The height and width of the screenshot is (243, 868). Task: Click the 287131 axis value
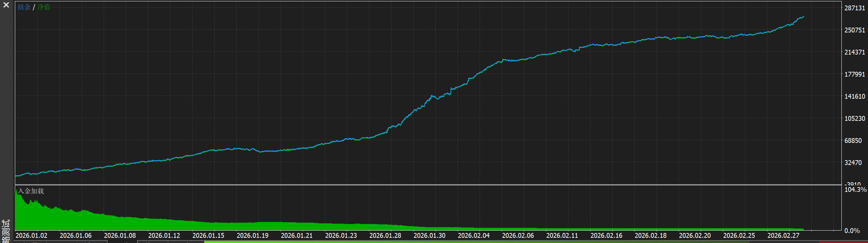[x=855, y=8]
